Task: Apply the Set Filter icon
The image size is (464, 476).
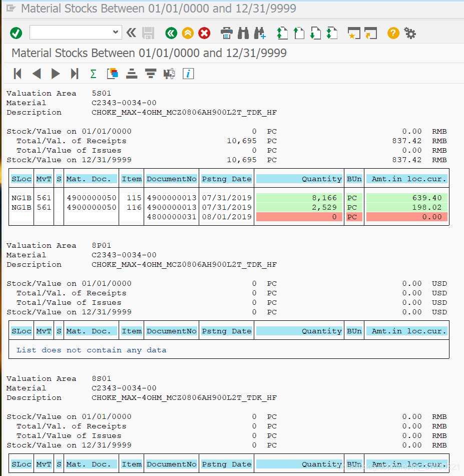Action: pyautogui.click(x=150, y=74)
